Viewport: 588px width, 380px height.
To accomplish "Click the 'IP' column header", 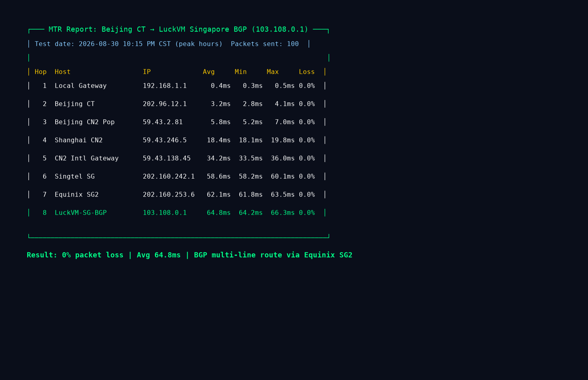I will coord(147,72).
